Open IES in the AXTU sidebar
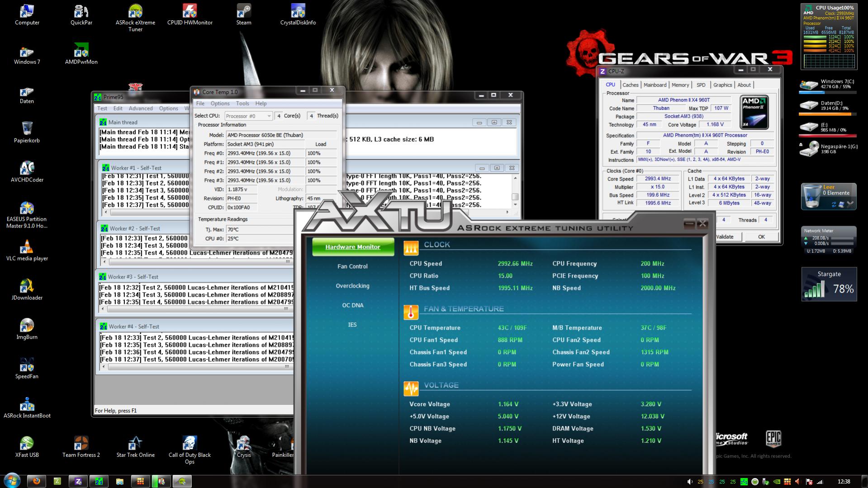The width and height of the screenshot is (868, 488). tap(352, 325)
